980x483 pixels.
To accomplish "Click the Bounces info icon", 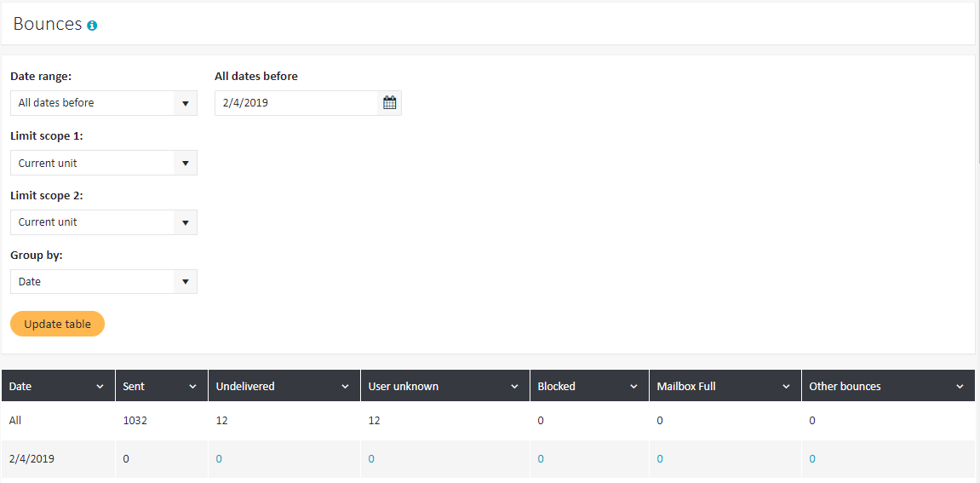I will click(93, 26).
